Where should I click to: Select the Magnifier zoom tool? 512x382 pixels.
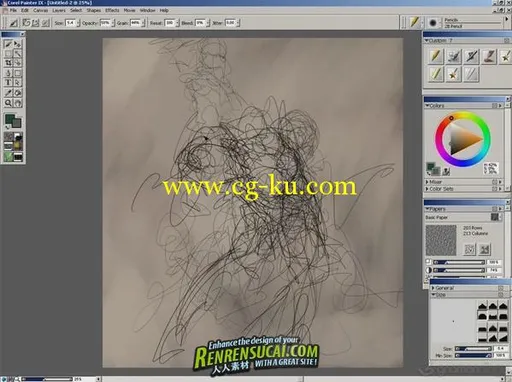tap(8, 103)
